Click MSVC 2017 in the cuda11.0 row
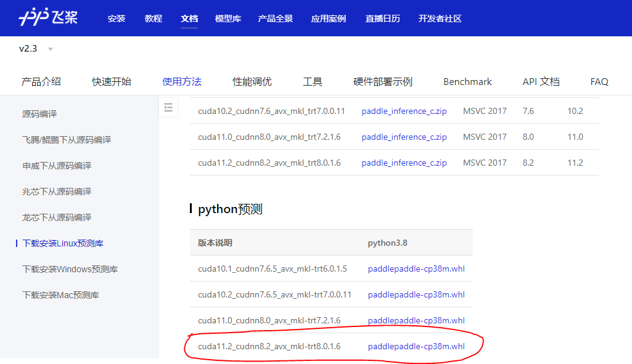 [485, 137]
